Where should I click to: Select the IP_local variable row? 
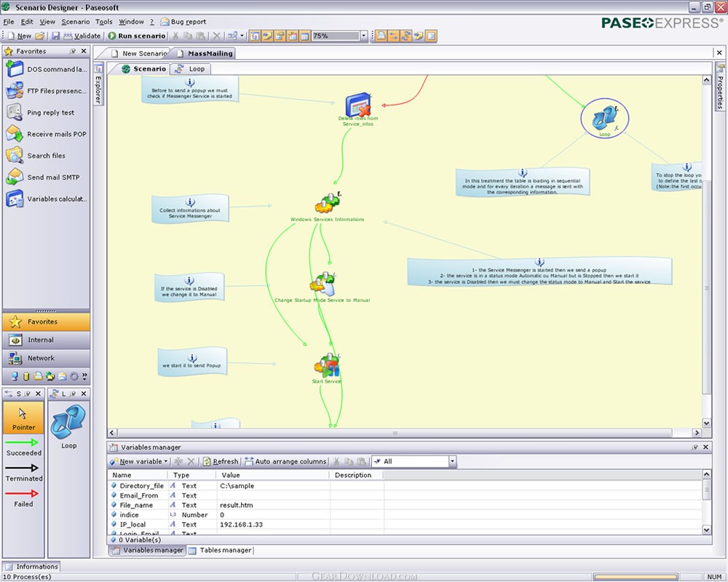(405, 525)
